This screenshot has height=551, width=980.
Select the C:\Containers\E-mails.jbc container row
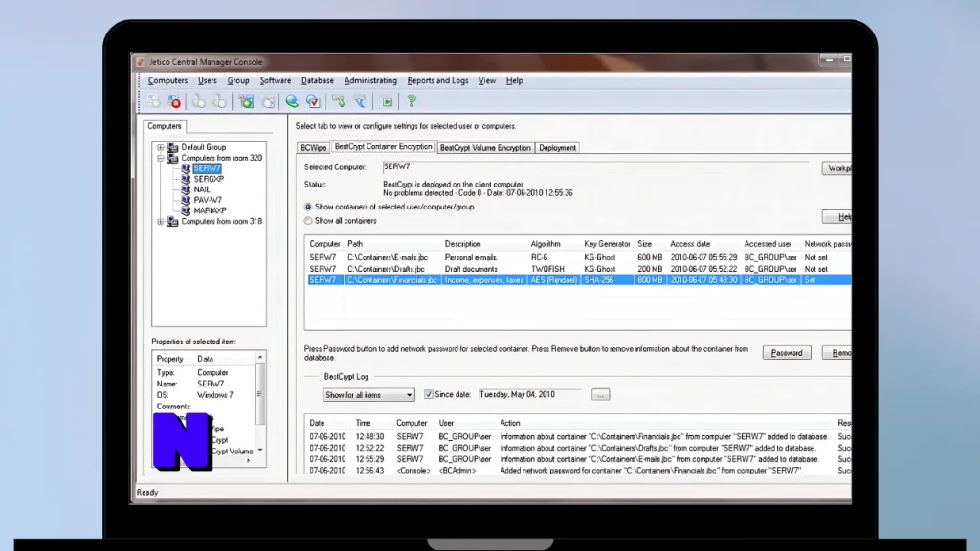coord(579,257)
